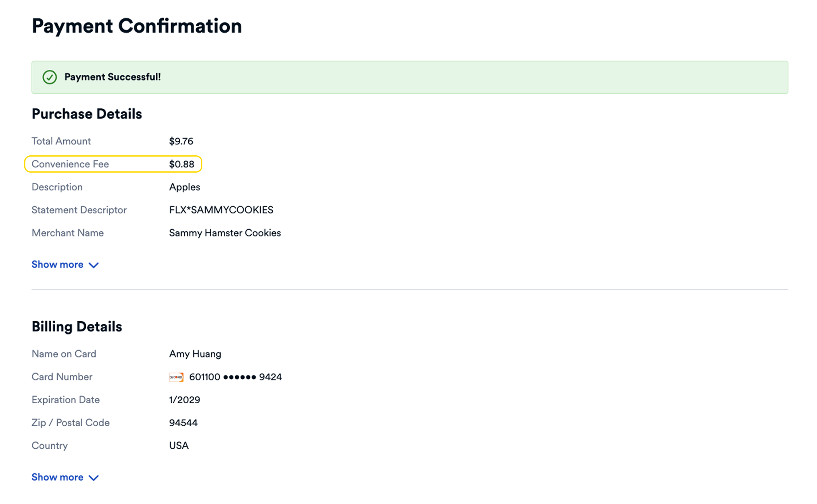Select the 1/2029 expiration value
Viewport: 817px width, 504px height.
click(185, 400)
